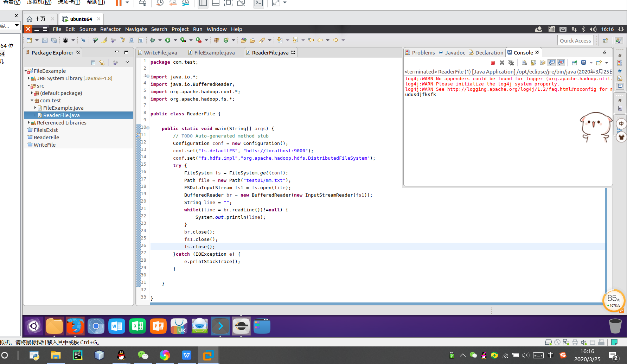Viewport: 627px width, 364px height.
Task: Click Remove Launch X in Console
Action: (x=502, y=63)
